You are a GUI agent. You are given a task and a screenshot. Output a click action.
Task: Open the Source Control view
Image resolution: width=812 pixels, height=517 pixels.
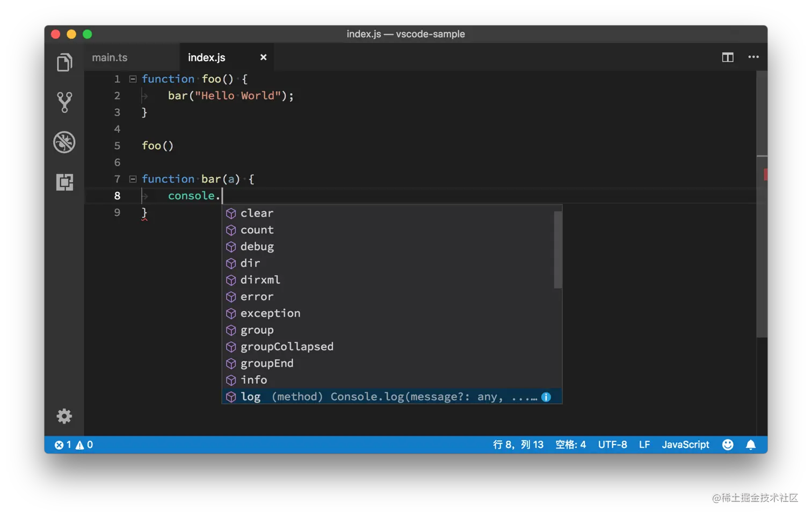coord(64,102)
